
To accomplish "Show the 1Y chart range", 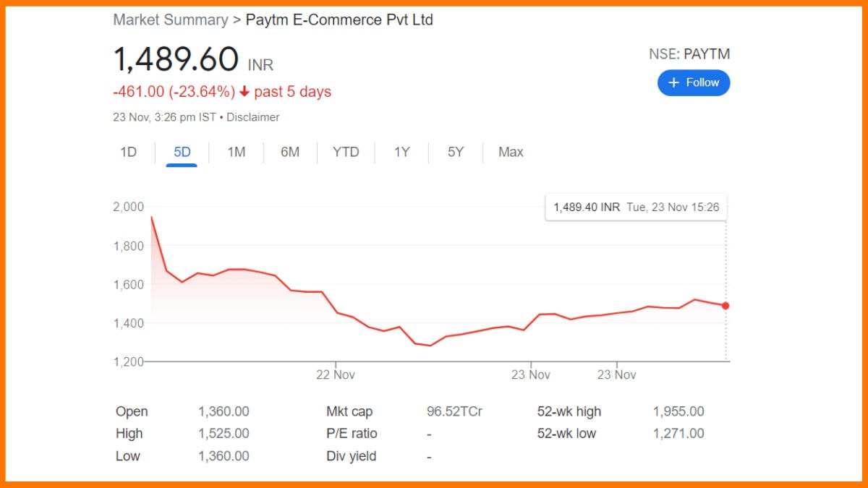I will click(x=401, y=152).
